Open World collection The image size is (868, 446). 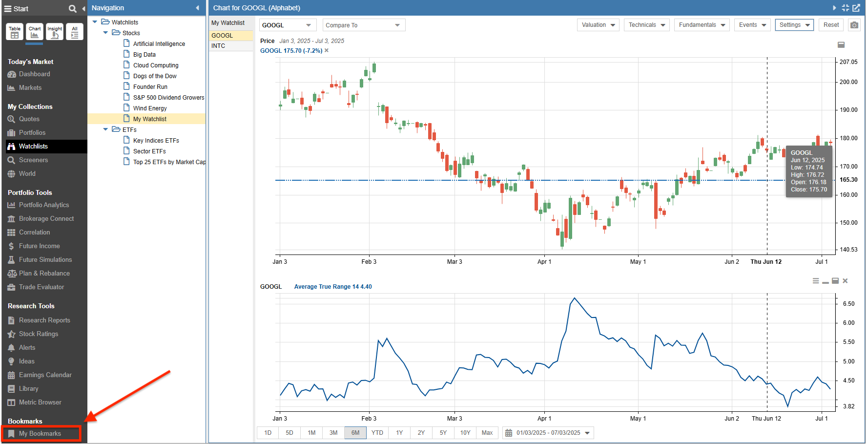pos(21,174)
